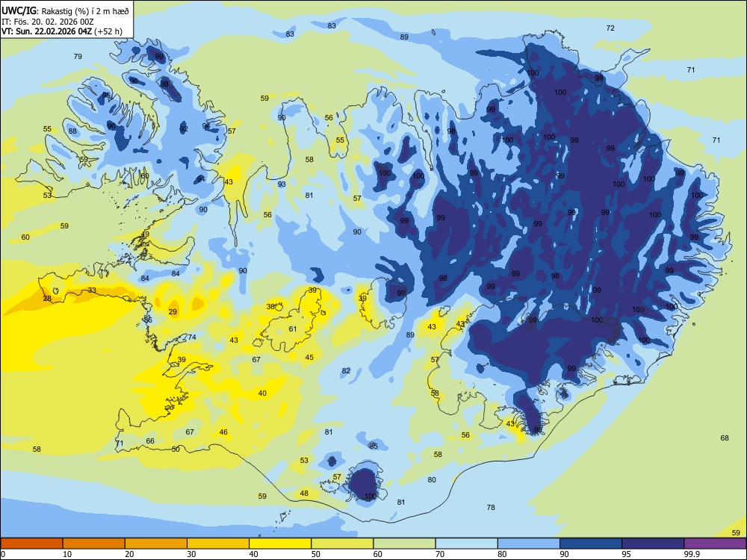Click the legend tick label '20'
The height and width of the screenshot is (560, 747).
point(129,554)
